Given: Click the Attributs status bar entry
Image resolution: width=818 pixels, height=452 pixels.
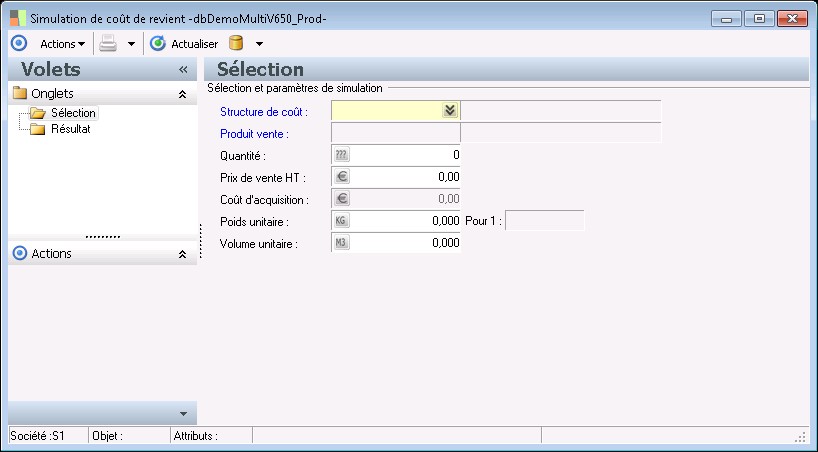Looking at the screenshot, I should (x=212, y=435).
